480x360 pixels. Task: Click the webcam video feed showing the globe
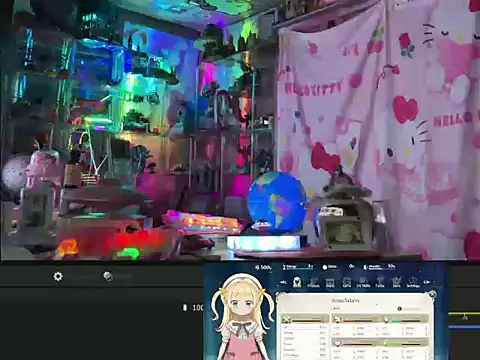(240, 130)
